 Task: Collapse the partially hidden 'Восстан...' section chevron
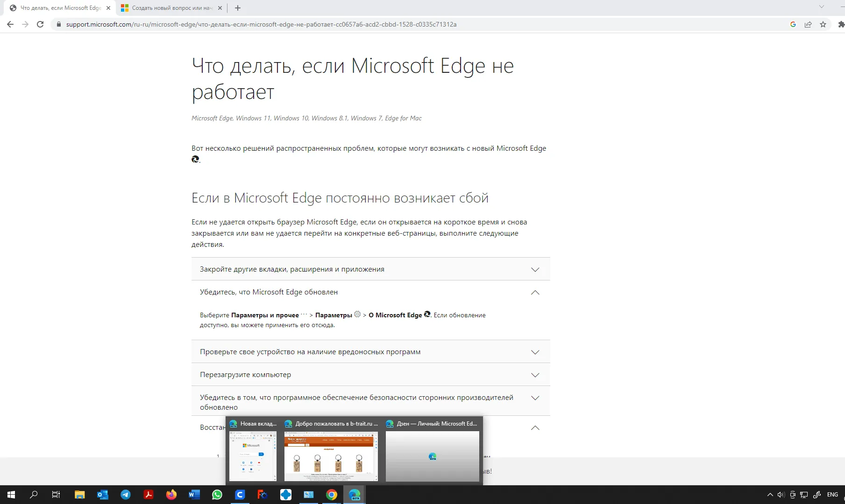[x=535, y=428]
